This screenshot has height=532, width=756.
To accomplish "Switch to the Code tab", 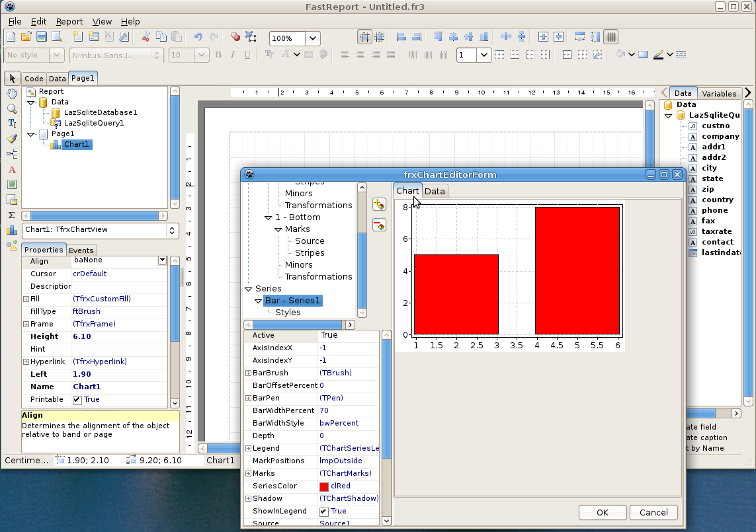I will pyautogui.click(x=34, y=79).
